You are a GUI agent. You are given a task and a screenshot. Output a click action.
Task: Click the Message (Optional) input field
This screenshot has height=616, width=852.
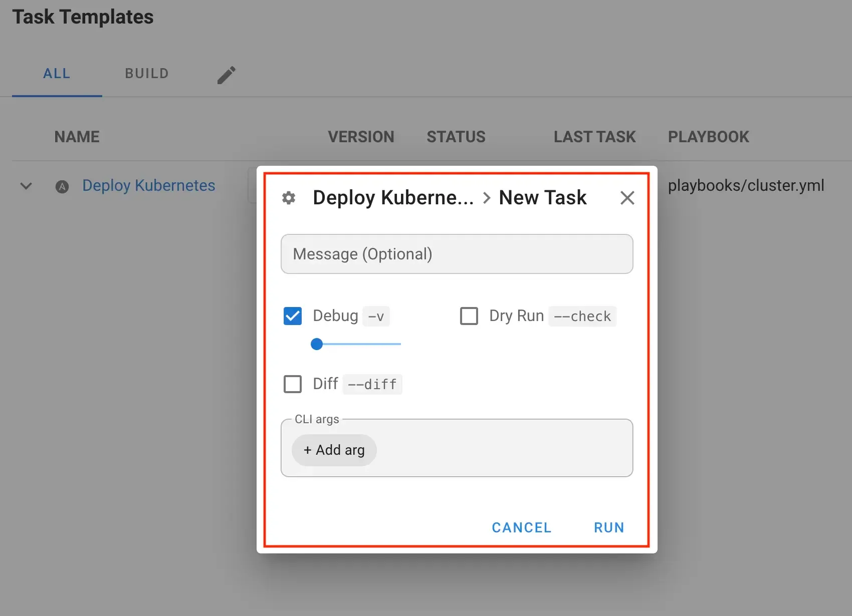457,254
